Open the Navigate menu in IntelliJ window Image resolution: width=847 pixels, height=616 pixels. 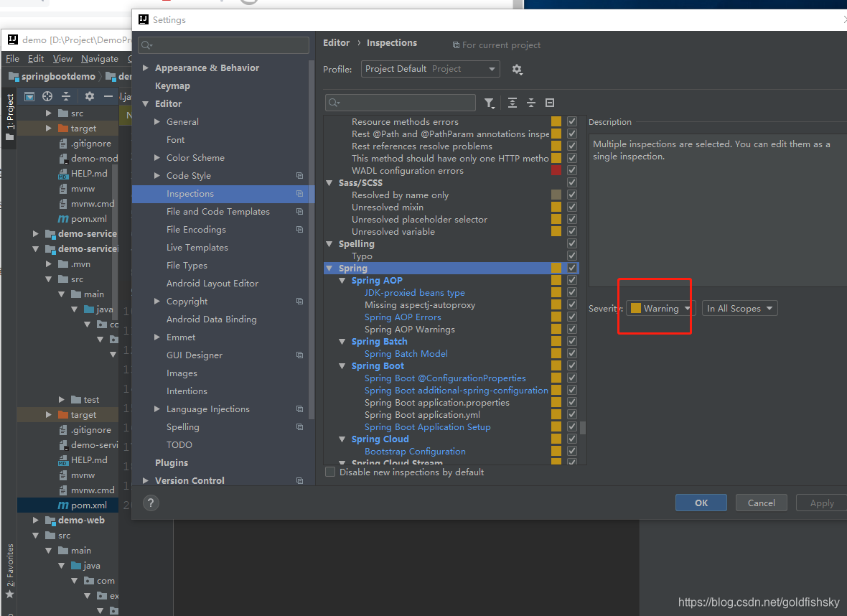point(99,58)
